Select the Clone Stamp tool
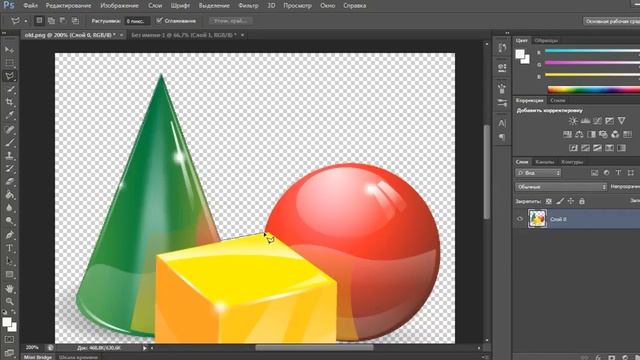The height and width of the screenshot is (360, 640). [9, 156]
